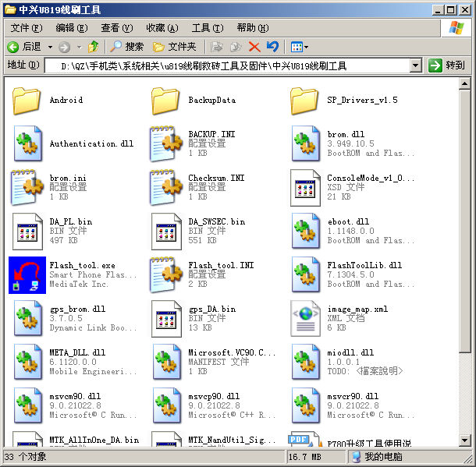Select the msvcp90.dll file icon

(x=166, y=405)
